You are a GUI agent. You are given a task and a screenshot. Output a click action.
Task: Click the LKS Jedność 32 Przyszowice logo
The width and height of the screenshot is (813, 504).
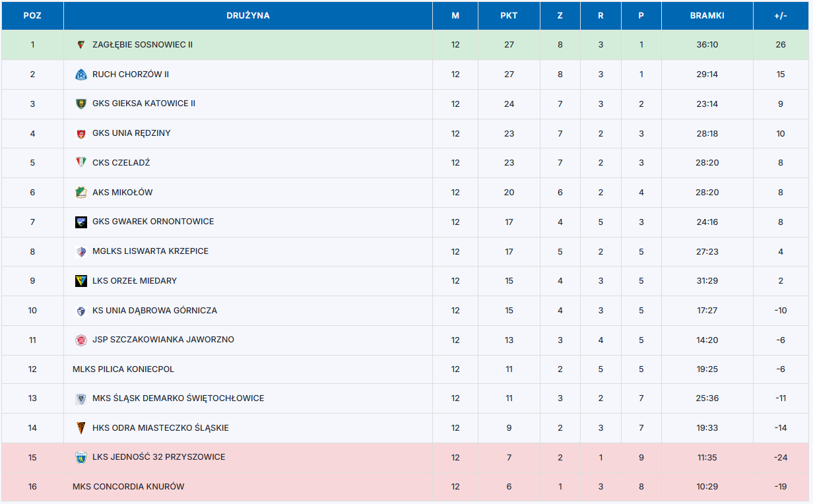click(x=81, y=457)
